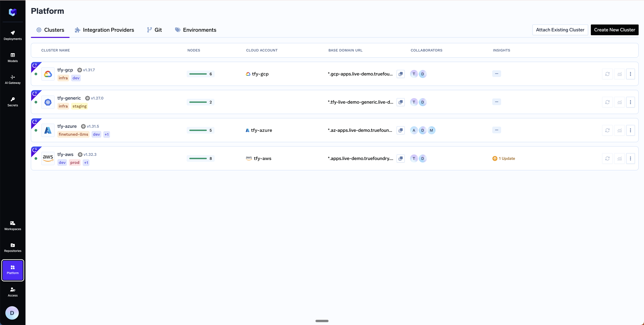Click the prod tag on tfy-aws
Viewport: 644px width, 325px height.
point(75,163)
